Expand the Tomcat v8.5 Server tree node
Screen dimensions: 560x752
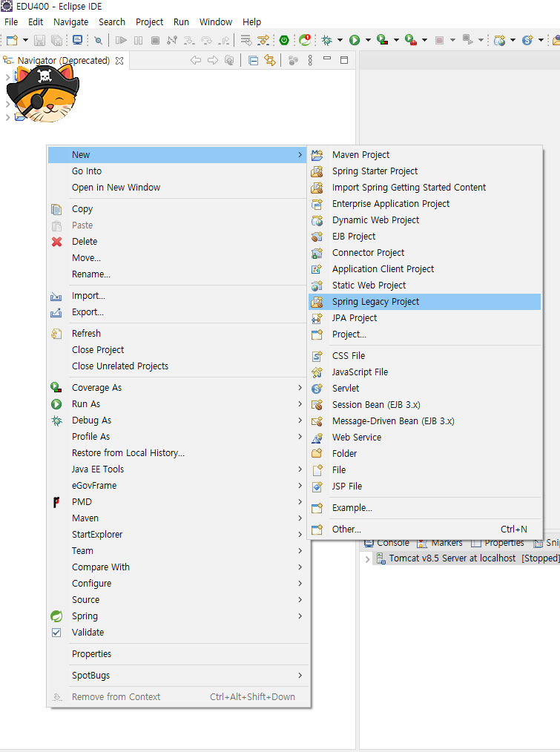(x=368, y=558)
